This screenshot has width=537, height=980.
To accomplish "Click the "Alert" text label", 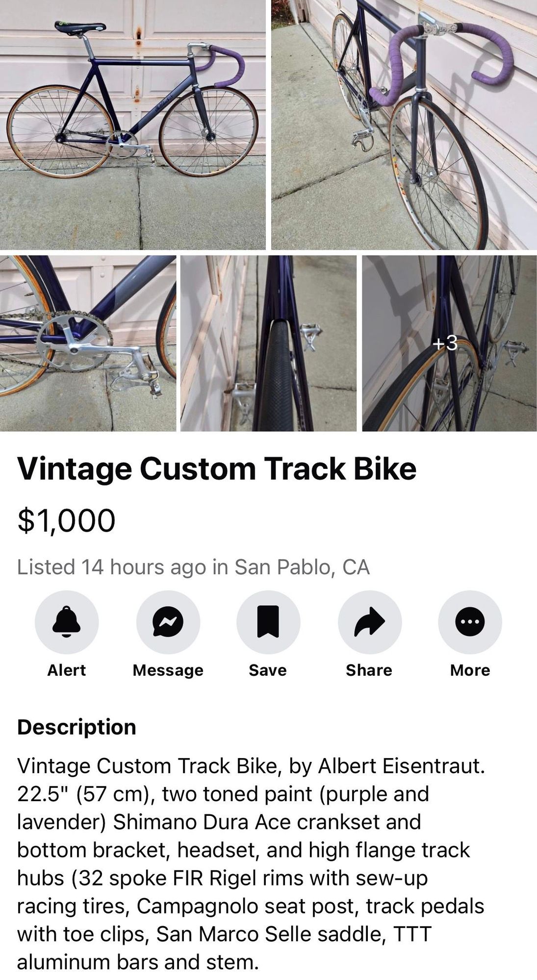I will 67,670.
